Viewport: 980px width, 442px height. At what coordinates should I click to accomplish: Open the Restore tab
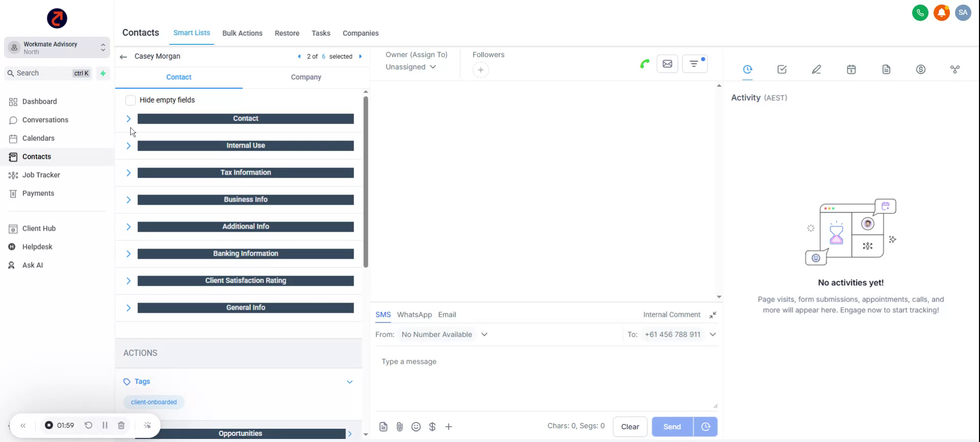[287, 33]
